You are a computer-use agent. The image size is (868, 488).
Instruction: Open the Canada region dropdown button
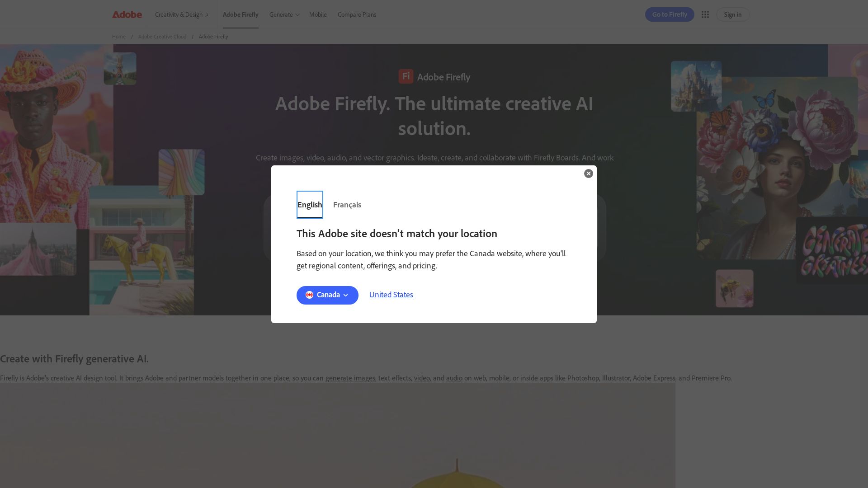point(327,295)
